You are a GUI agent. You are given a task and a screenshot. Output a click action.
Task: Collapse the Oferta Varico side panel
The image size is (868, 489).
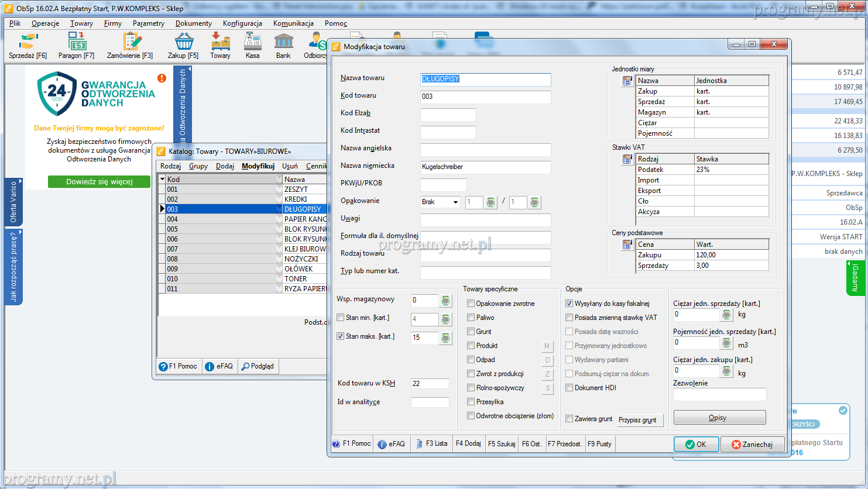pos(13,202)
